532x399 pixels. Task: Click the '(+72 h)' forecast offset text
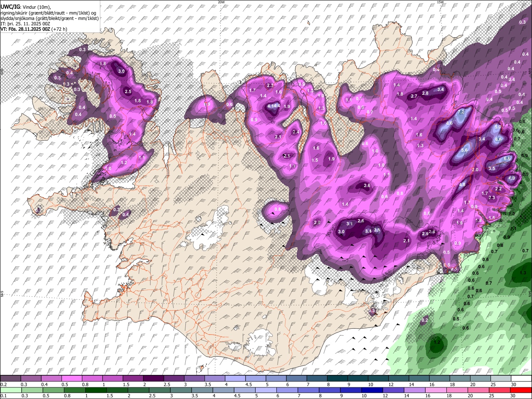[x=59, y=29]
